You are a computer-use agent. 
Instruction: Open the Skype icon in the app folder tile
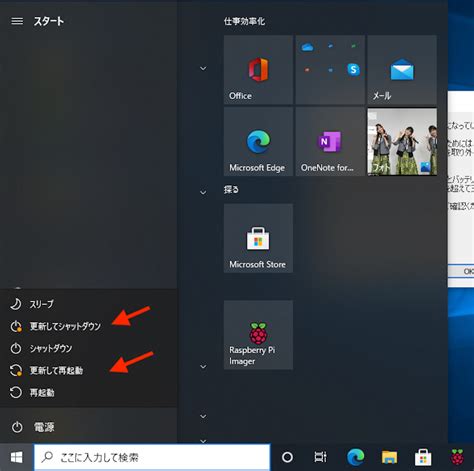click(353, 70)
